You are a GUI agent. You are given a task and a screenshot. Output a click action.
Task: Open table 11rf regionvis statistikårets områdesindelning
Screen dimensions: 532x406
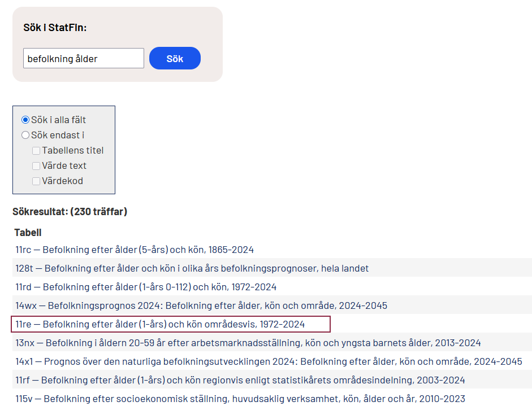(x=240, y=380)
